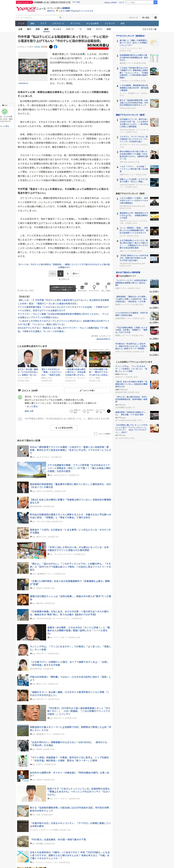Open トピックス一覧 link
The height and width of the screenshot is (868, 174).
tap(149, 29)
